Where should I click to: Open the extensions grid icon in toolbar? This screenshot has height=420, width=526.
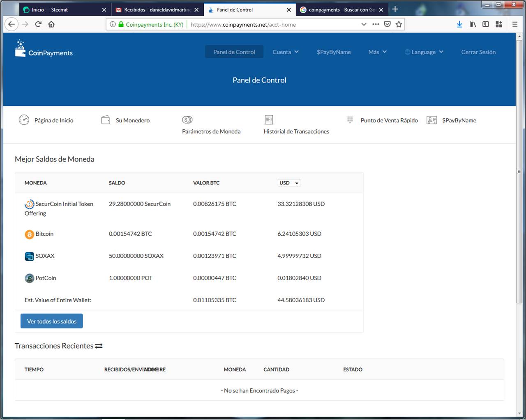(x=499, y=24)
